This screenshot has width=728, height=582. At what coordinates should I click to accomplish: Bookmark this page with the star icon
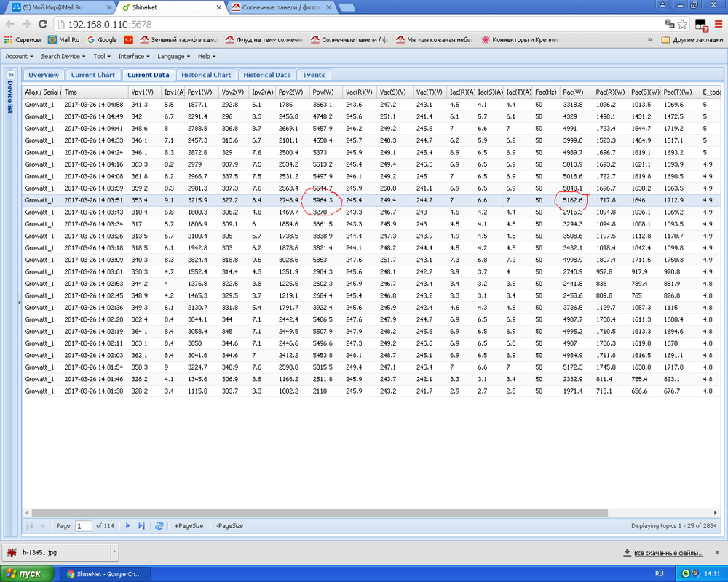[x=682, y=24]
